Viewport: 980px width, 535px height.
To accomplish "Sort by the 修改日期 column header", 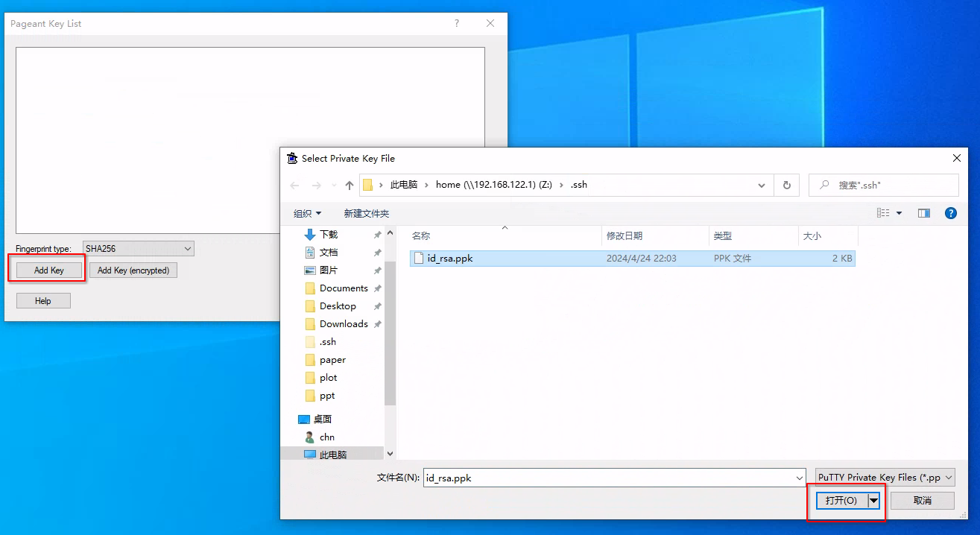I will [625, 235].
